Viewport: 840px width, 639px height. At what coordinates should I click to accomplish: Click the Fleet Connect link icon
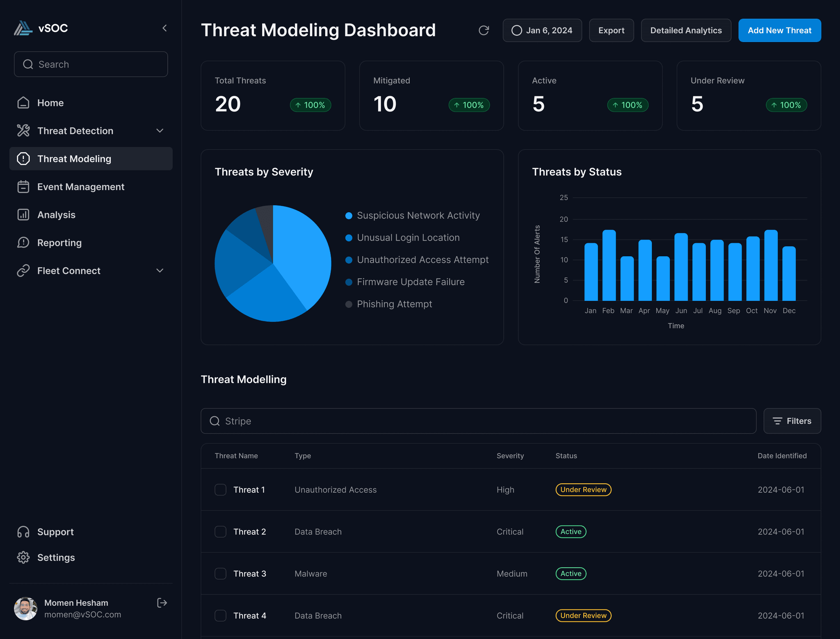click(x=23, y=271)
